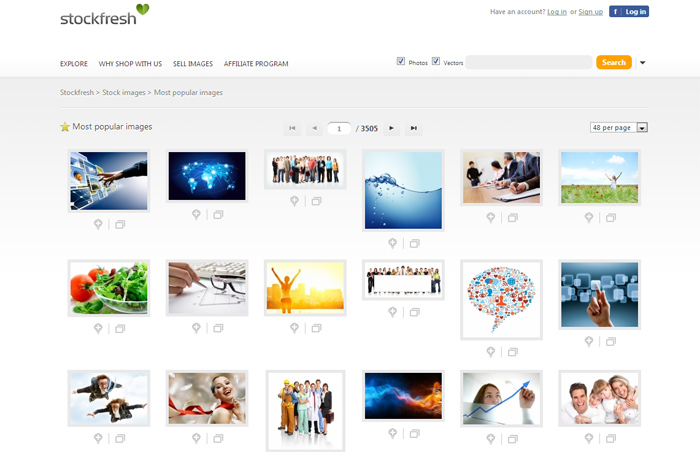Screen dimensions: 700x452
Task: Jump to the last results page
Action: tap(414, 128)
